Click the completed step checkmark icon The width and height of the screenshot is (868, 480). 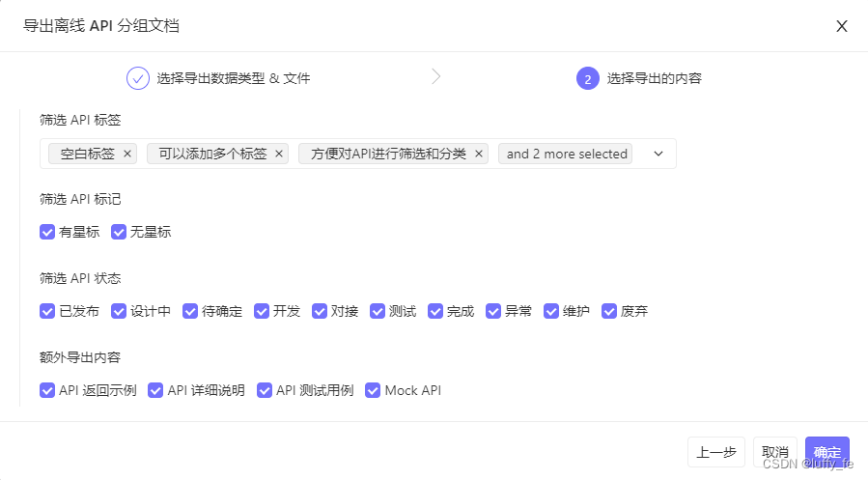138,78
